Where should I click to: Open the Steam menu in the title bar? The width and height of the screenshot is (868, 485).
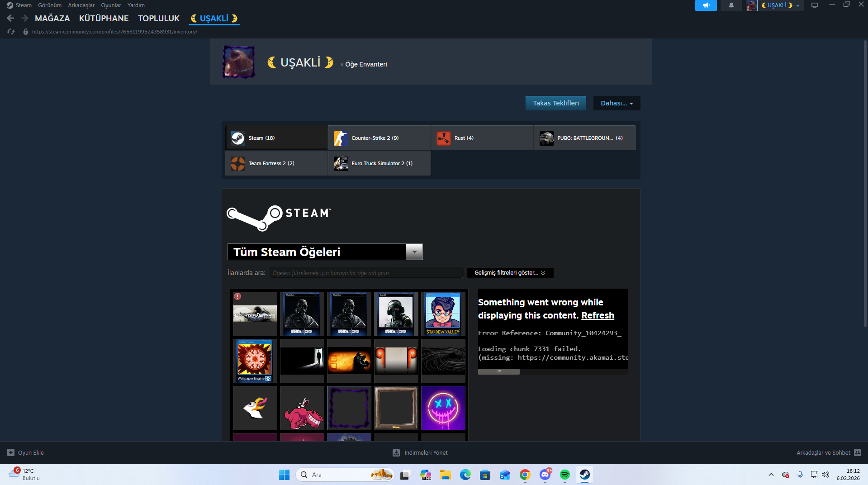24,5
